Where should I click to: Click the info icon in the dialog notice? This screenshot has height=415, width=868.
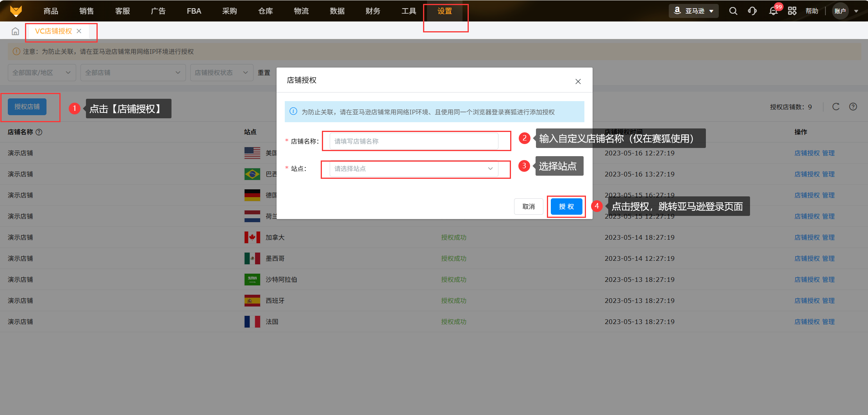click(x=293, y=111)
